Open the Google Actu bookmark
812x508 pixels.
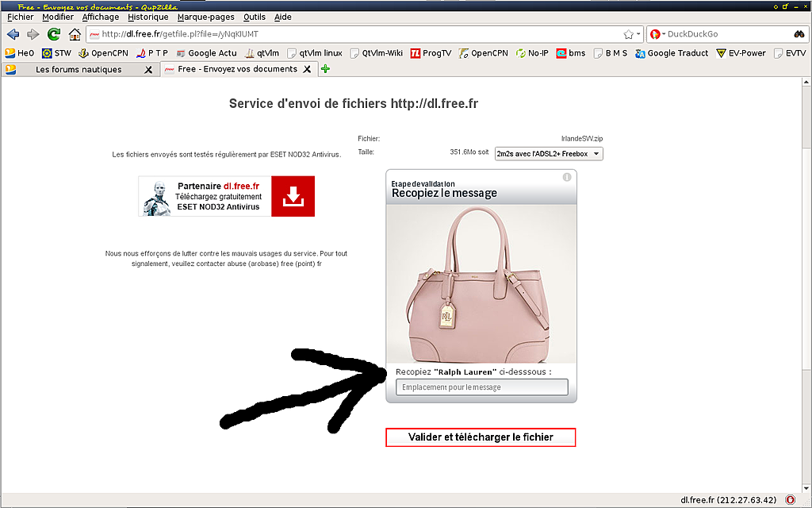click(206, 53)
